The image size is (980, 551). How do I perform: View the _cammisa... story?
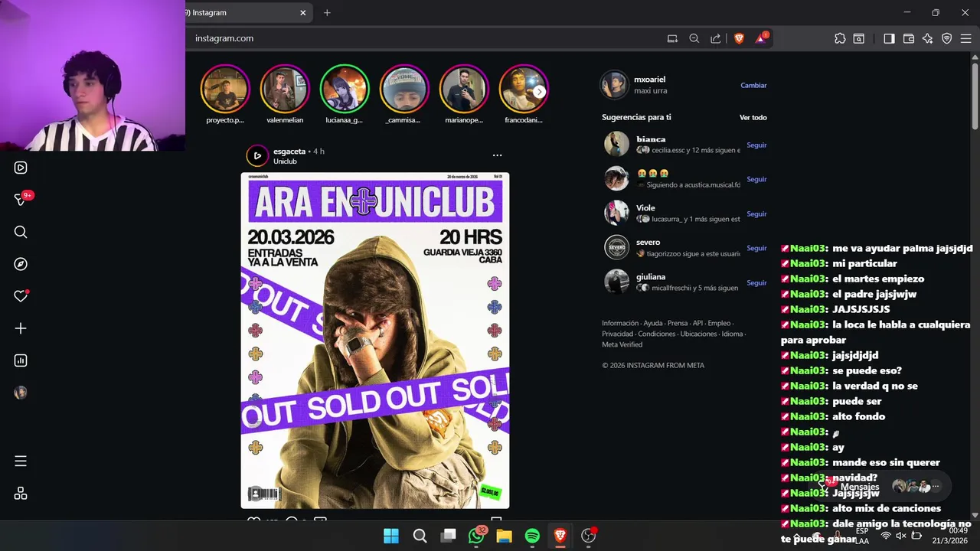click(404, 89)
